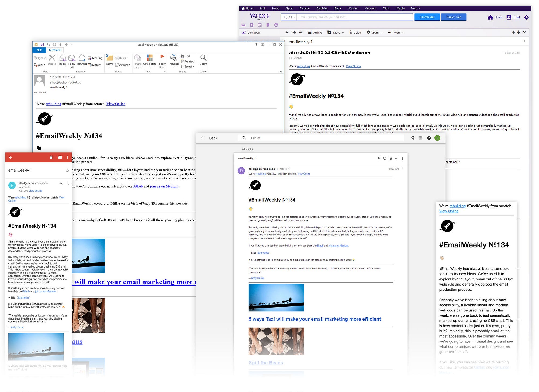This screenshot has height=392, width=539.
Task: Mark the Inbox message as done with checkmark
Action: (x=396, y=158)
